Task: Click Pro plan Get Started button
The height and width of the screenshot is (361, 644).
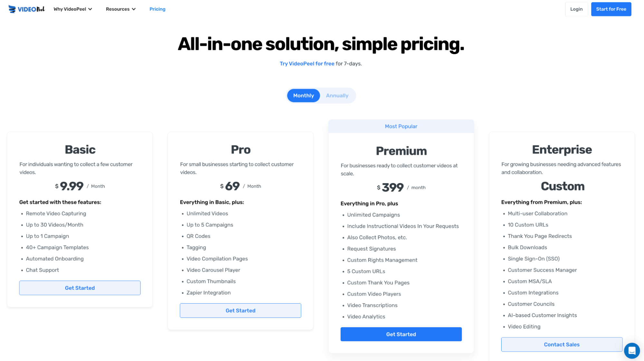Action: click(240, 311)
